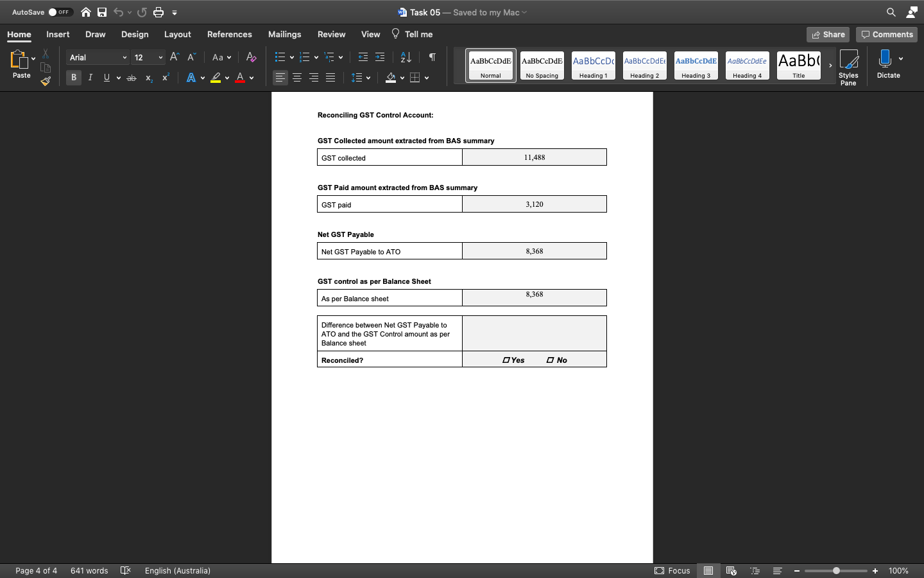This screenshot has height=578, width=924.
Task: Click the Home icon in title bar
Action: coord(86,12)
